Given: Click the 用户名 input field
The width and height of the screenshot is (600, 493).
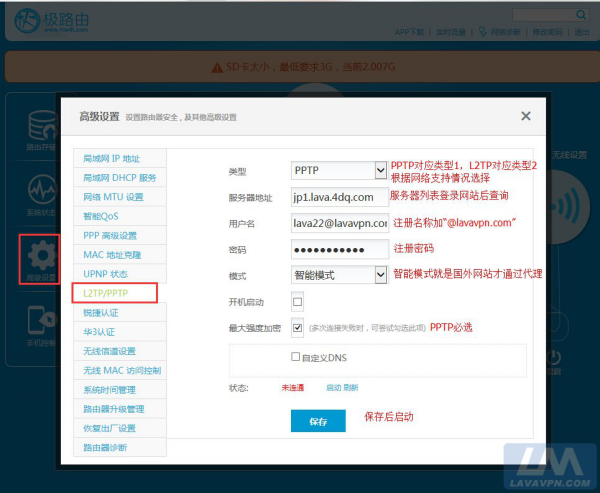Looking at the screenshot, I should pos(340,223).
